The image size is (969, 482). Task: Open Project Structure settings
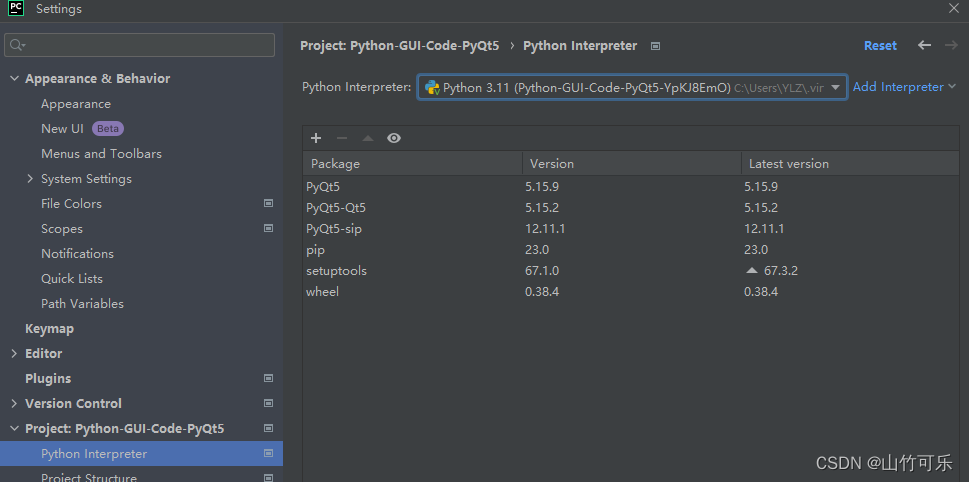click(89, 477)
